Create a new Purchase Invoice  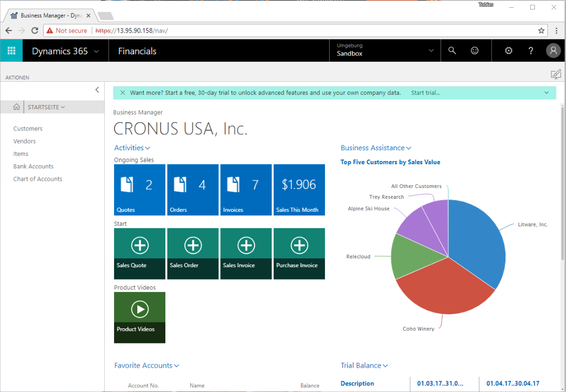pyautogui.click(x=299, y=254)
